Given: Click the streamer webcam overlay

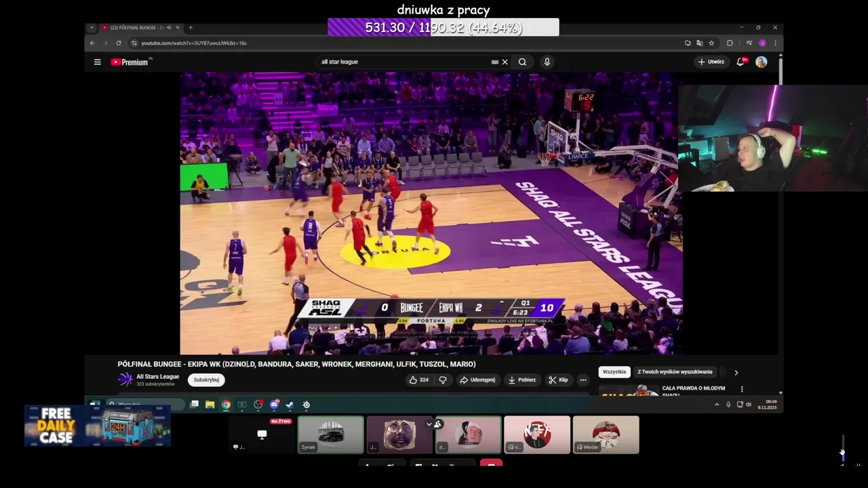Looking at the screenshot, I should (773, 138).
